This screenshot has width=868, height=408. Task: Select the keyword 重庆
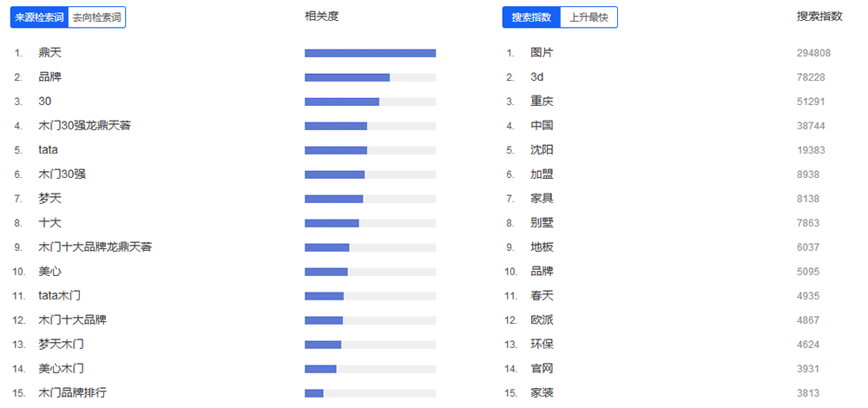click(542, 102)
